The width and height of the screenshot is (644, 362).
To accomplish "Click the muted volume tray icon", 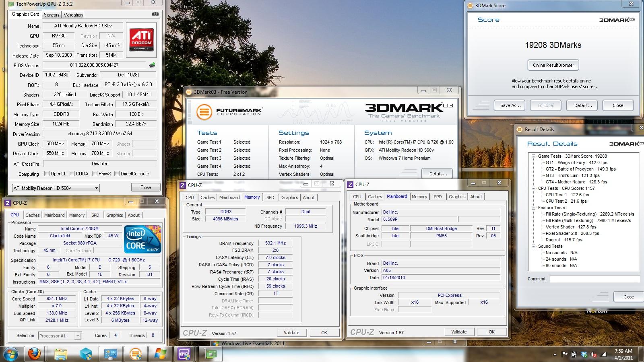I will (594, 355).
